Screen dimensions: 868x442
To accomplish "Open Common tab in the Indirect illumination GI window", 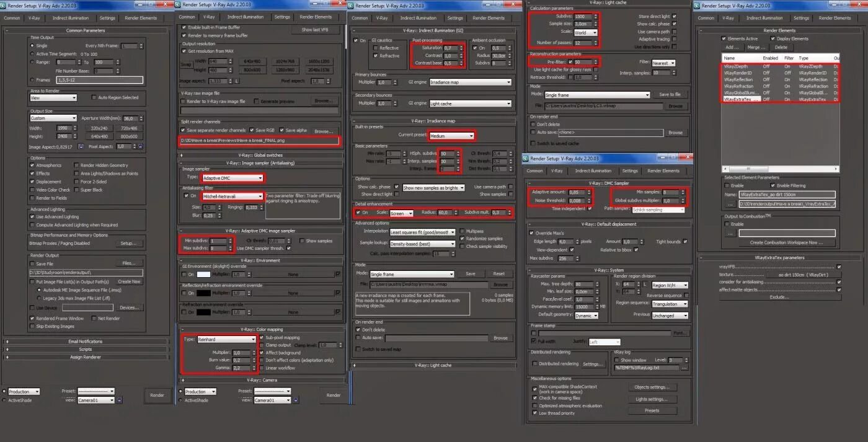I will (x=360, y=18).
